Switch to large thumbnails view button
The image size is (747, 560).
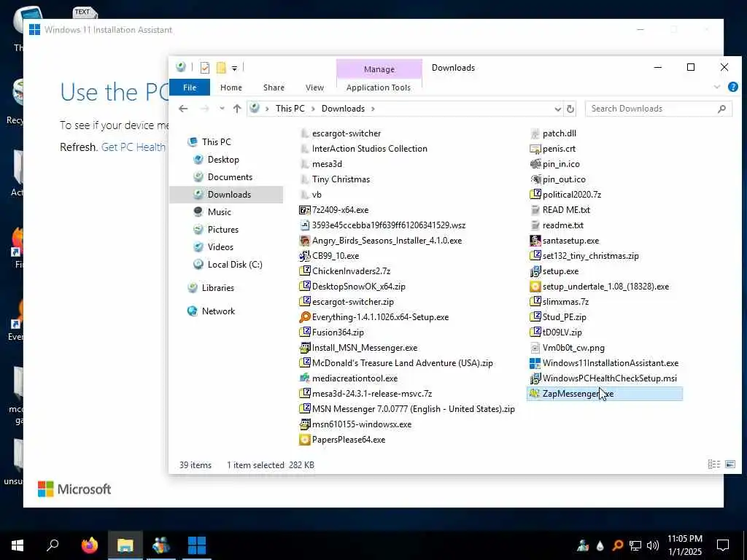[x=730, y=464]
